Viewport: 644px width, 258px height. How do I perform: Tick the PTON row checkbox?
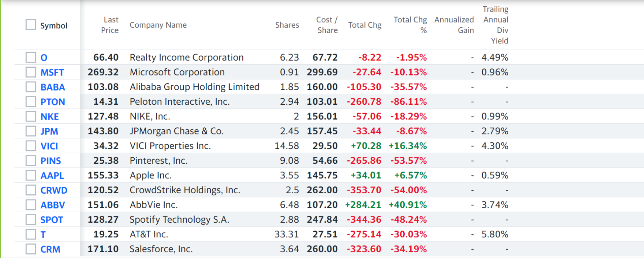pos(31,102)
